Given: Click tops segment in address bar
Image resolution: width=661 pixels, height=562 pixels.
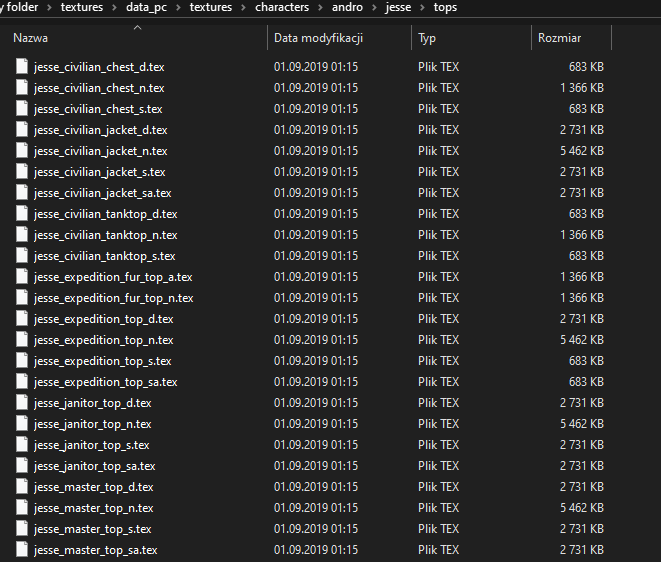Looking at the screenshot, I should click(445, 8).
